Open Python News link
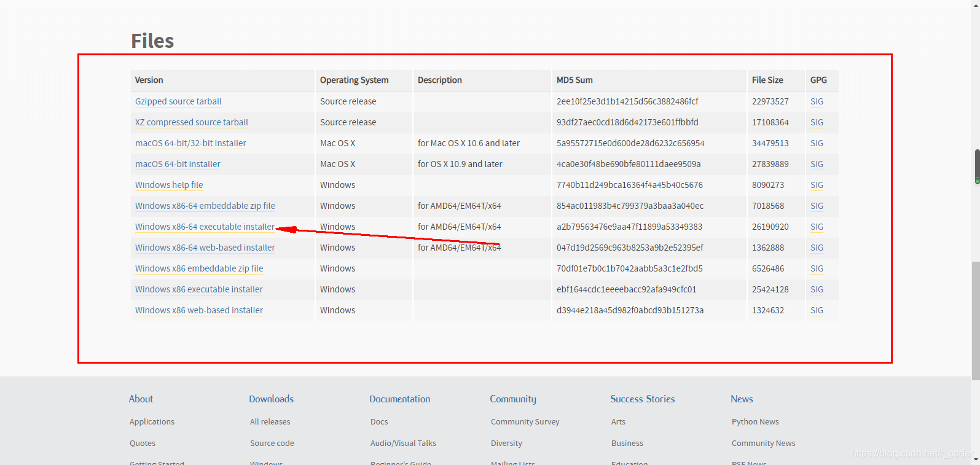The width and height of the screenshot is (980, 465). tap(755, 421)
